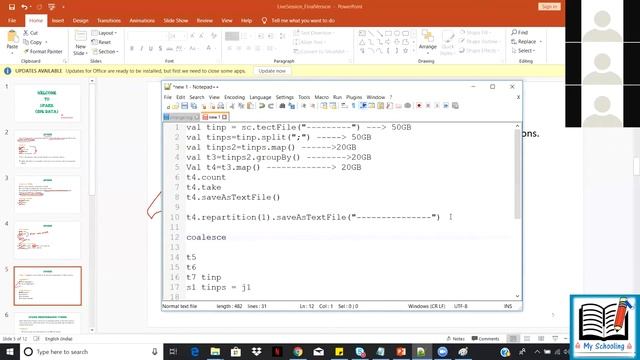Click the Print icon in Notepad++ toolbar
Screen dimensions: 640x360
click(x=220, y=106)
